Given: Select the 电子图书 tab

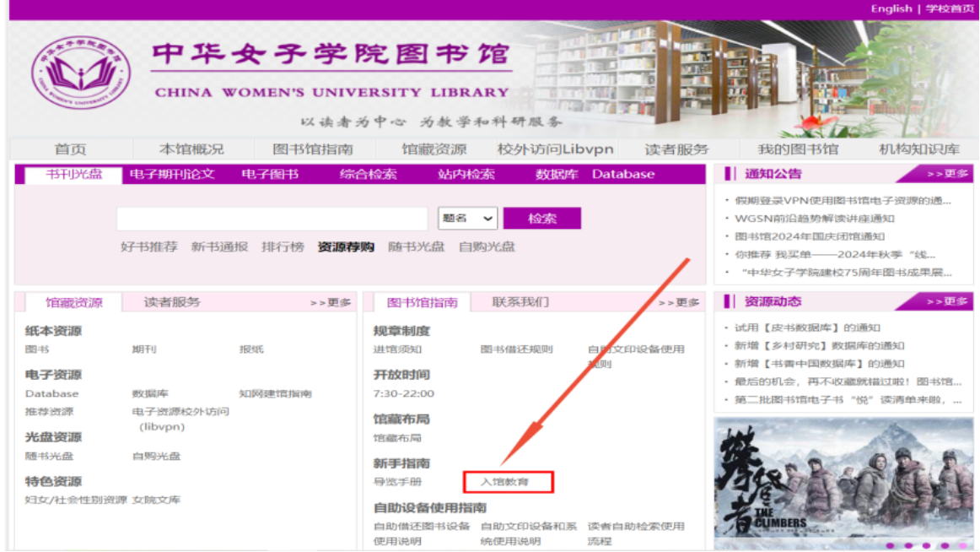Looking at the screenshot, I should [268, 174].
